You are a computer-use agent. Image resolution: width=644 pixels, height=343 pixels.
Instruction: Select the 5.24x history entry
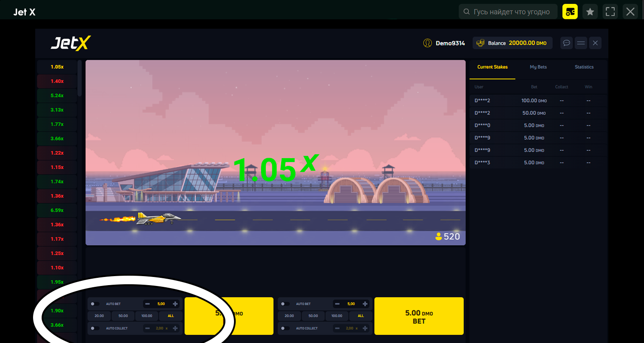point(57,96)
